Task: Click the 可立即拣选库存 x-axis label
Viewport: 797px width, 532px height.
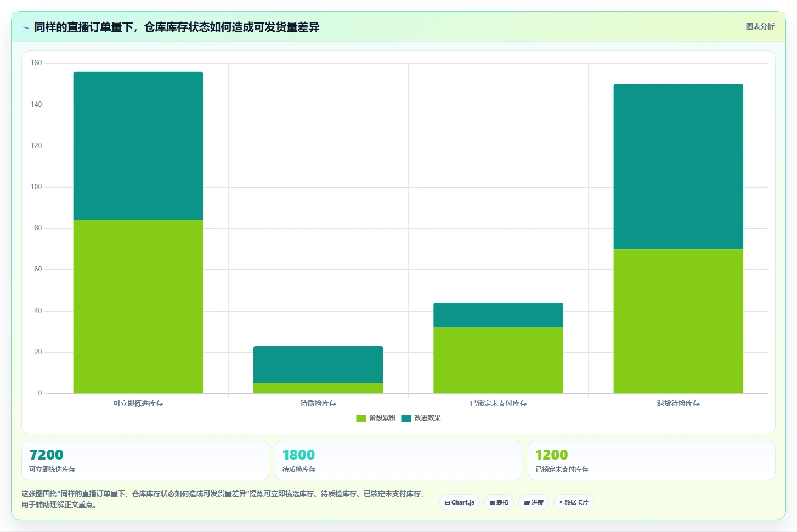Action: [138, 403]
